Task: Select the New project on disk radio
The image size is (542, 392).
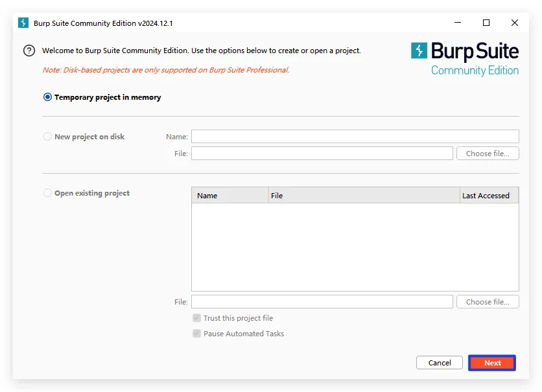Action: pos(47,137)
